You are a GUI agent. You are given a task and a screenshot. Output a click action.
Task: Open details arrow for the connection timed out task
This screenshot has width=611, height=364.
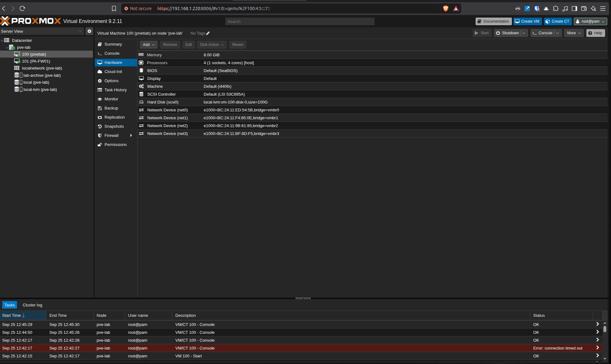[x=597, y=348]
